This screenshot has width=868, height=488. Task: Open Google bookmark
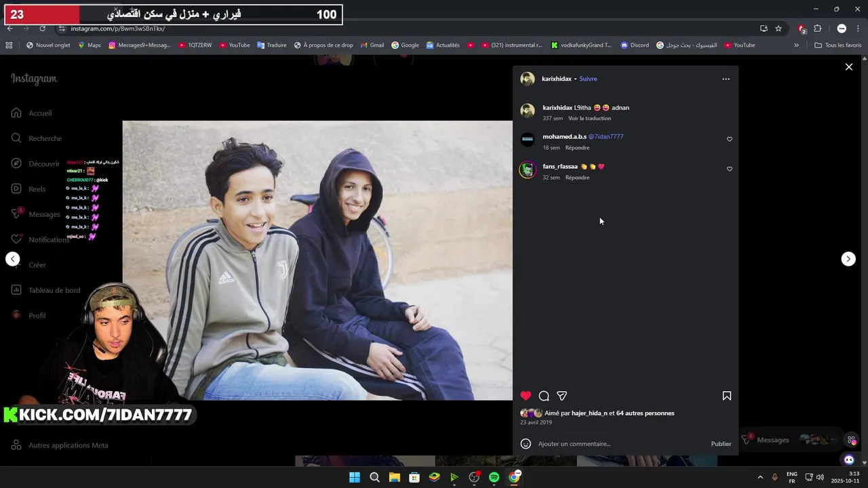click(405, 45)
